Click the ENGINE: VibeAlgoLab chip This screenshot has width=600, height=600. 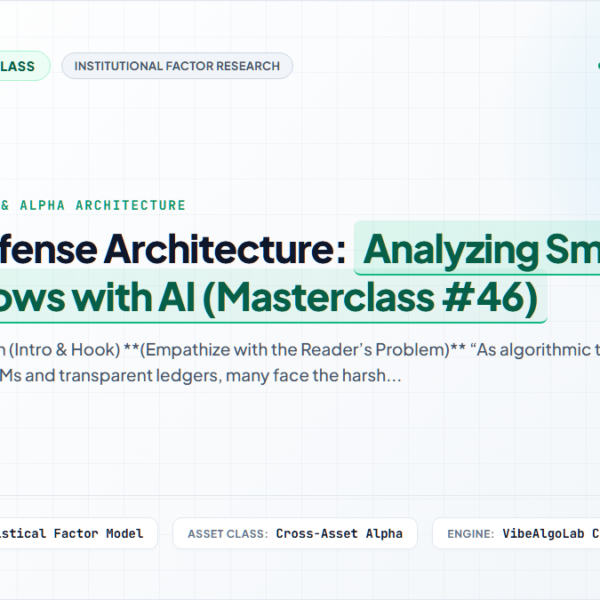[x=516, y=533]
